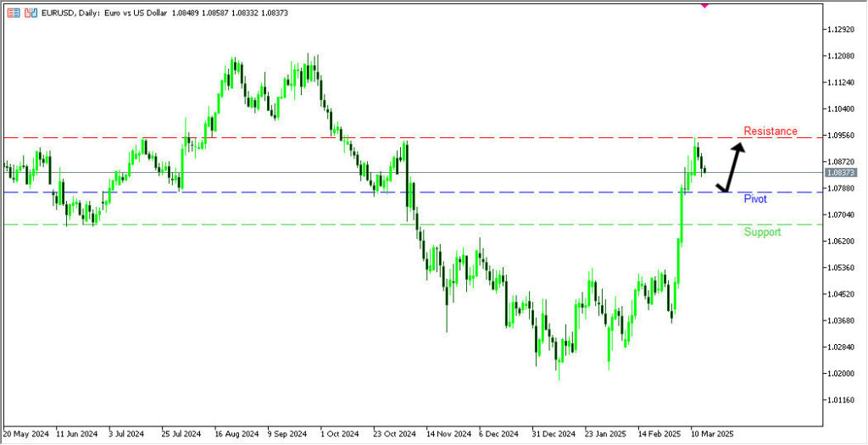Click price scale value 1.04520
The height and width of the screenshot is (445, 868).
click(x=840, y=294)
